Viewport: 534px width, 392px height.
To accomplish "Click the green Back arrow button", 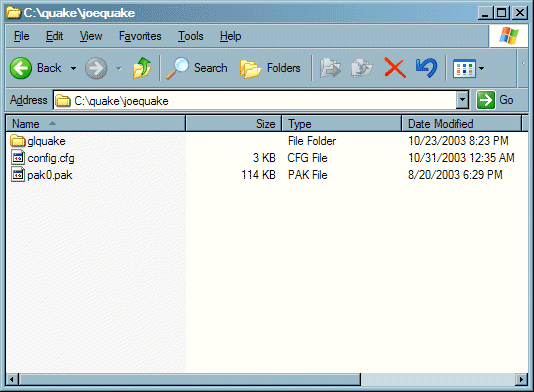I will [x=21, y=68].
